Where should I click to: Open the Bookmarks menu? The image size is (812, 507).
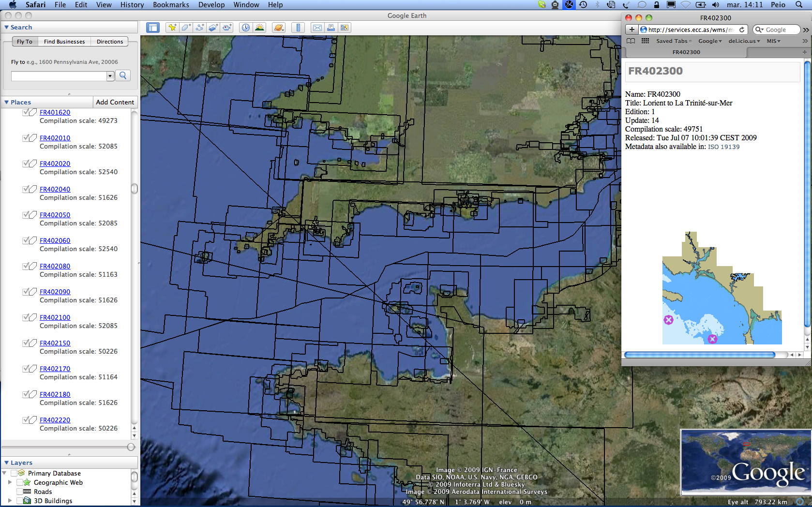(x=171, y=5)
